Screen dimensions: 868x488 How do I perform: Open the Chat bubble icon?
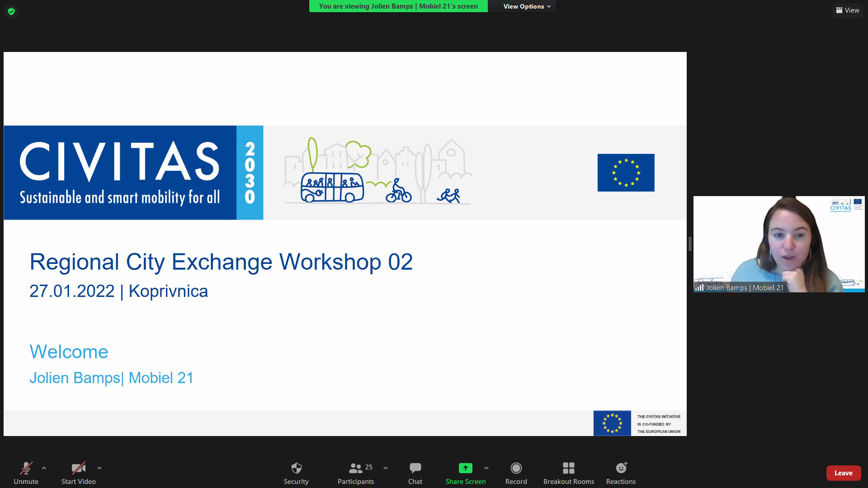pyautogui.click(x=415, y=469)
